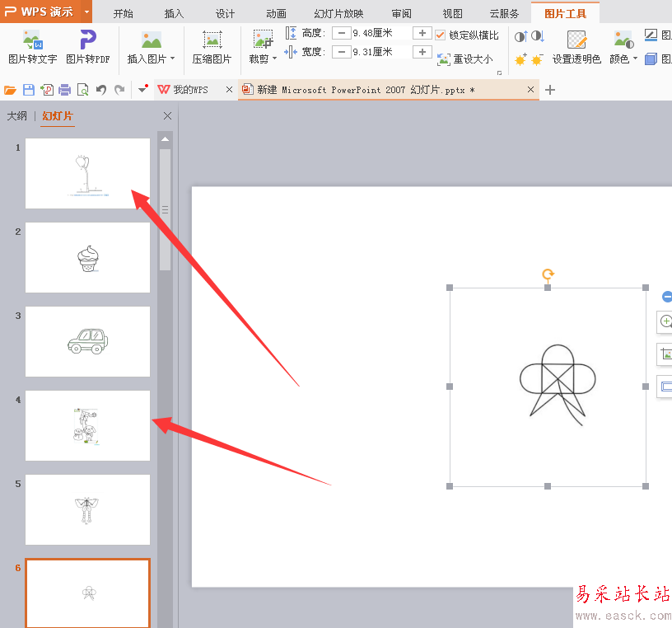Close the 我的WPS tab
Screen dimensions: 672x628
[229, 89]
